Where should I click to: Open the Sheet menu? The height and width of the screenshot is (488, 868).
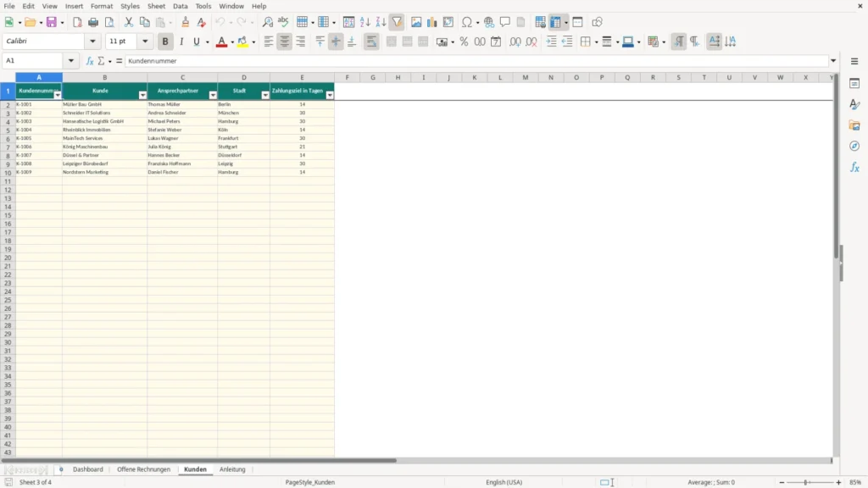pyautogui.click(x=156, y=6)
